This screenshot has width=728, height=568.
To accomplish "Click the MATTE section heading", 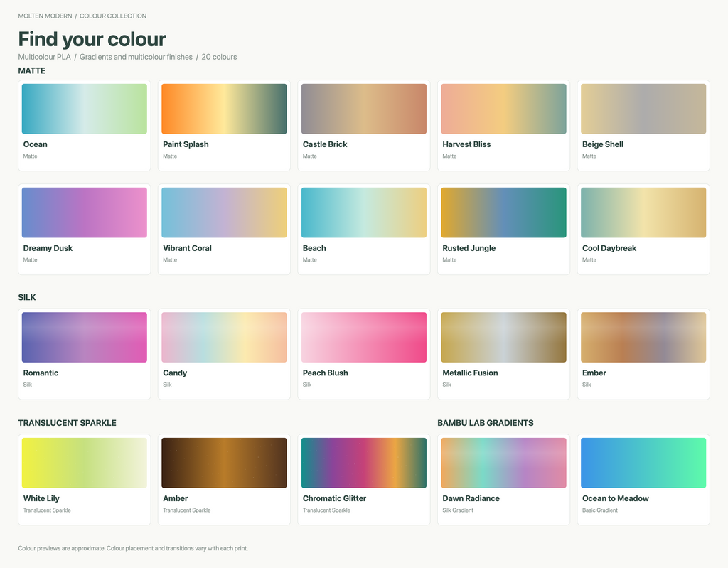I will point(31,70).
